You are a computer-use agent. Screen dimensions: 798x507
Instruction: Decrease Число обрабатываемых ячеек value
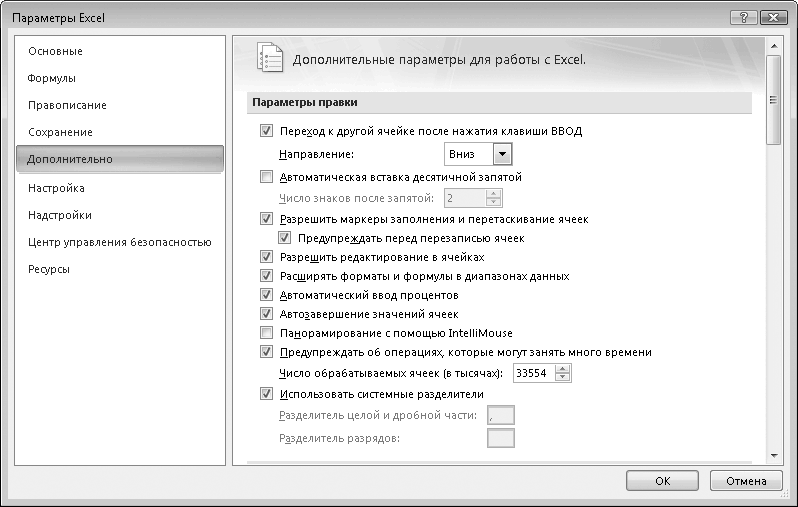562,377
